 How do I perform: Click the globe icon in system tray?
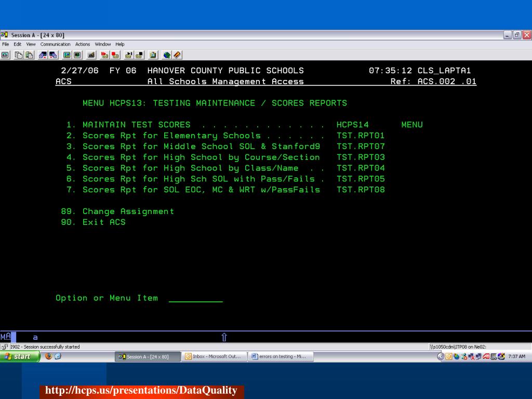click(456, 356)
